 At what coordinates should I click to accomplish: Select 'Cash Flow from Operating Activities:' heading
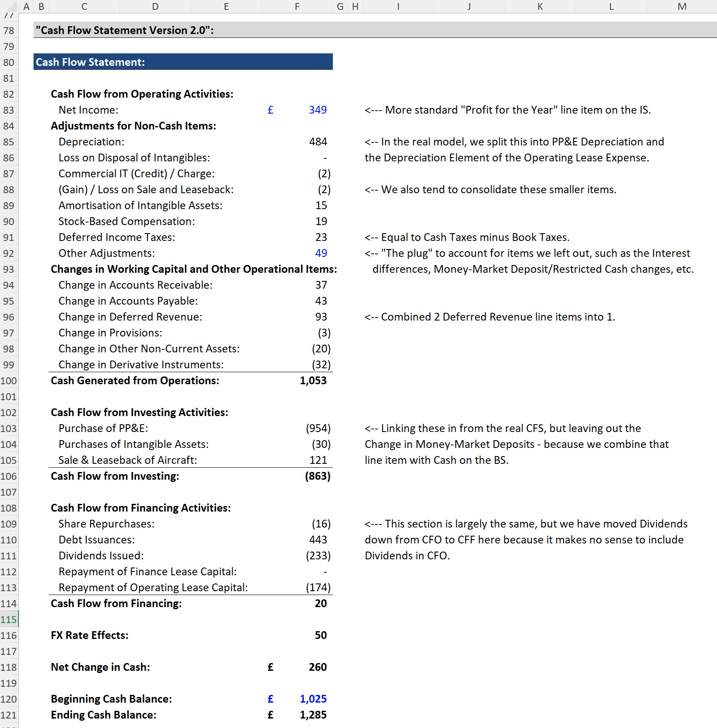pyautogui.click(x=142, y=94)
